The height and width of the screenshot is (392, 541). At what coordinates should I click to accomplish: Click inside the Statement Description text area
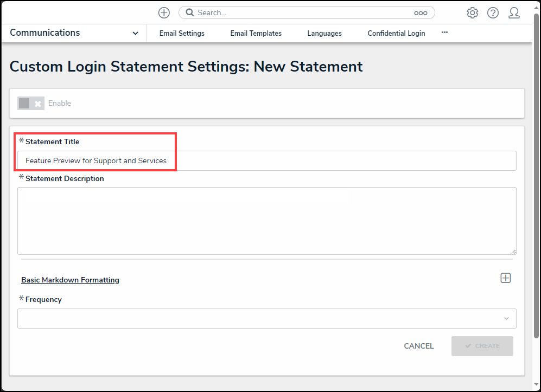pos(266,221)
